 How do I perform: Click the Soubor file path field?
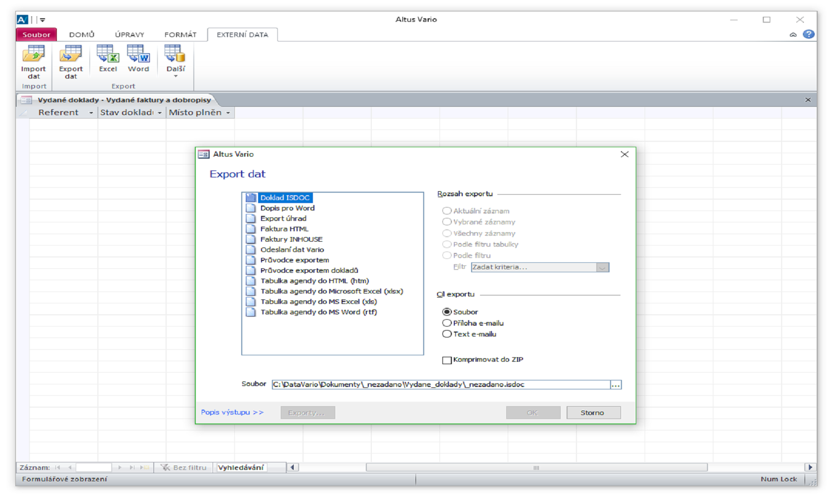coord(440,384)
